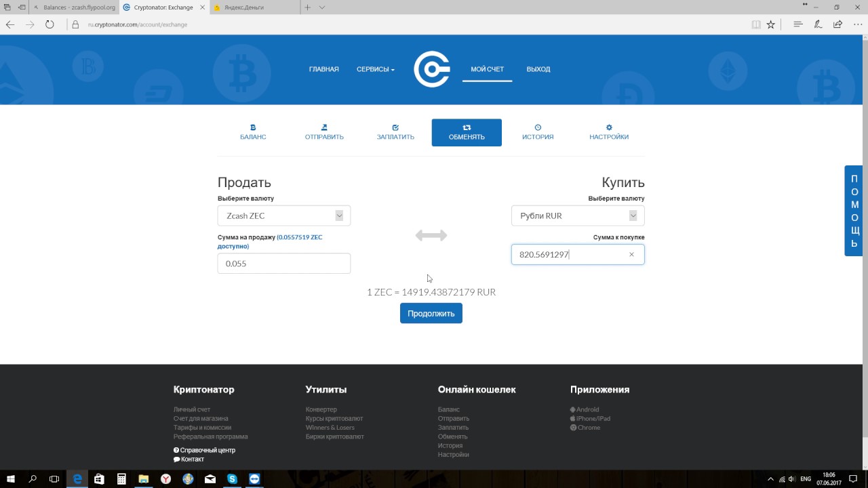Expand the СЕРВИСЫ menu

click(375, 69)
